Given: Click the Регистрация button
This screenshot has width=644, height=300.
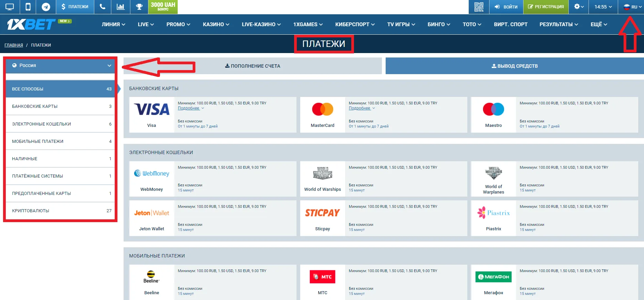Looking at the screenshot, I should pos(546,7).
